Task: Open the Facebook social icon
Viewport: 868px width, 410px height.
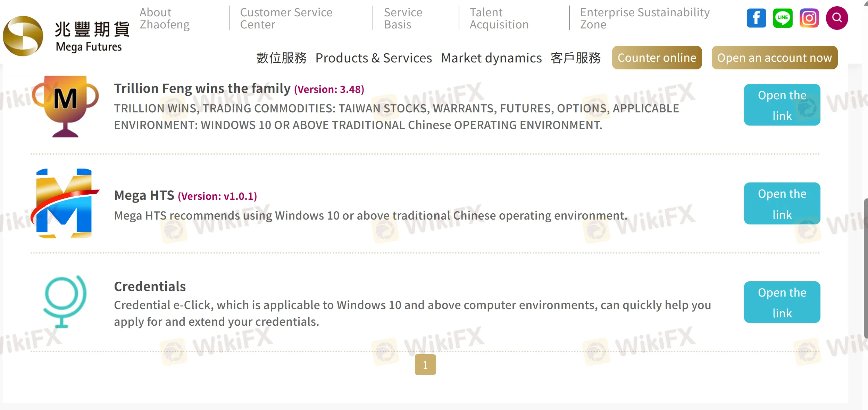Action: (x=756, y=18)
